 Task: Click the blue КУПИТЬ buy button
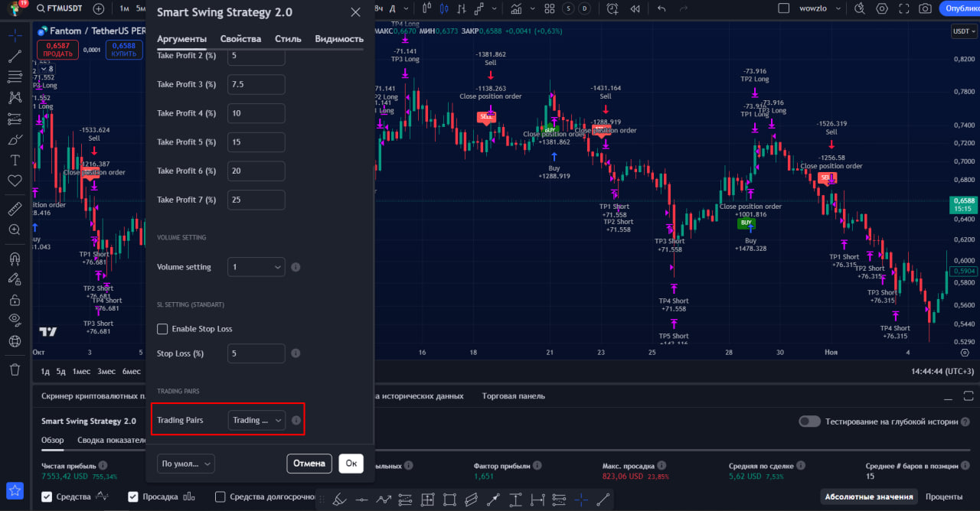pos(123,50)
